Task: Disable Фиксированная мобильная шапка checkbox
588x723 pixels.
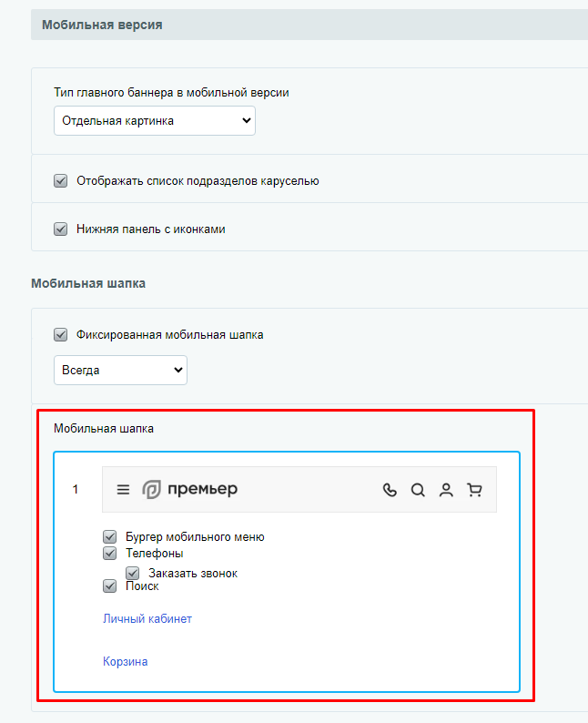Action: tap(60, 335)
